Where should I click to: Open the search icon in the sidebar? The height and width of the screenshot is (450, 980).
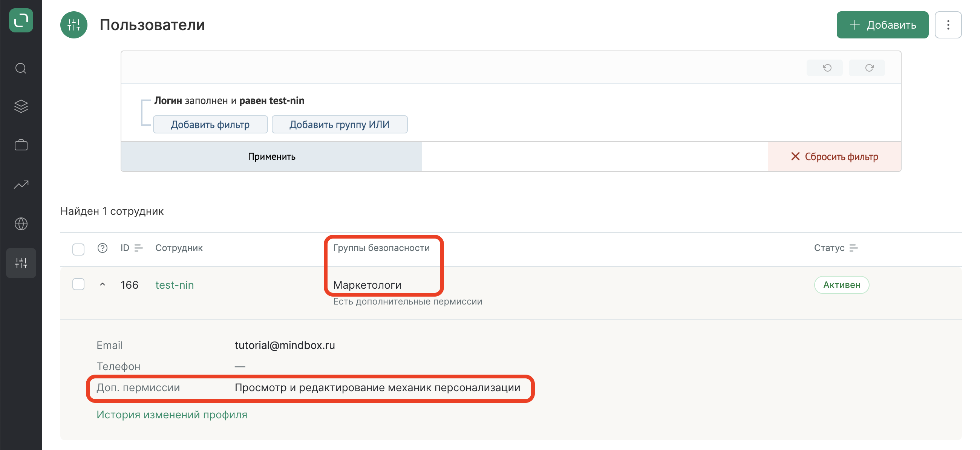tap(21, 69)
